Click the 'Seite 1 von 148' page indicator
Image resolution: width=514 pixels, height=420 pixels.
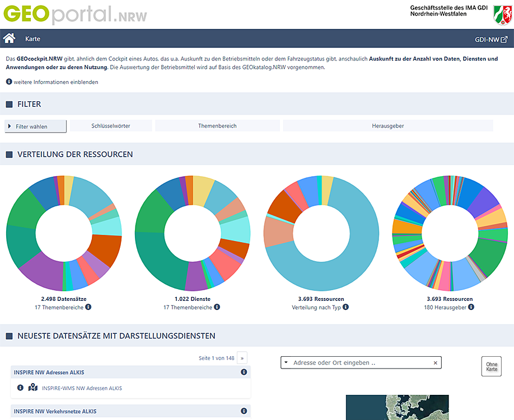216,358
